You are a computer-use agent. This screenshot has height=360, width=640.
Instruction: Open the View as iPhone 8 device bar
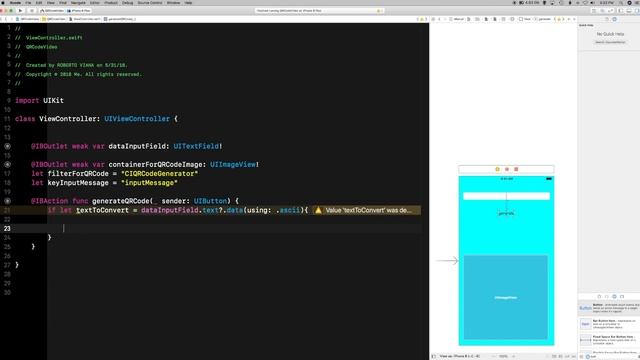(460, 356)
